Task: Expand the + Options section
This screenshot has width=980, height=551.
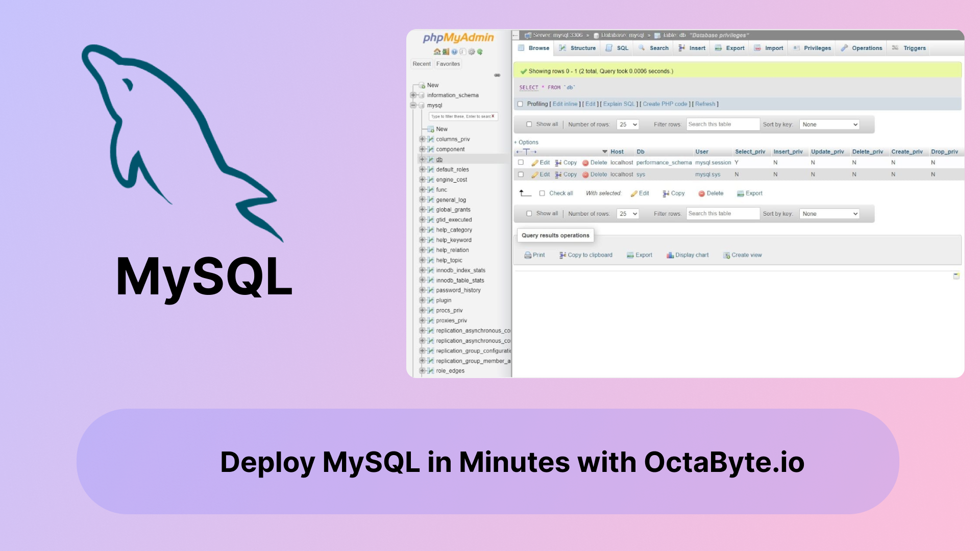Action: coord(526,142)
